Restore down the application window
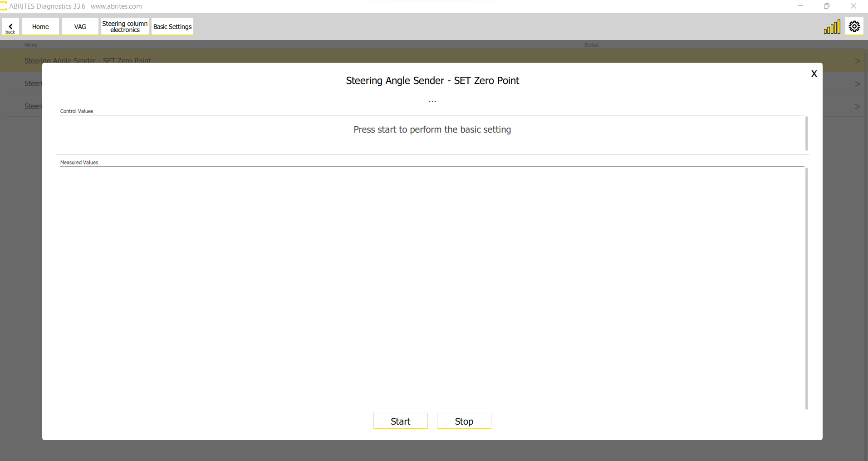The image size is (868, 461). click(x=827, y=6)
